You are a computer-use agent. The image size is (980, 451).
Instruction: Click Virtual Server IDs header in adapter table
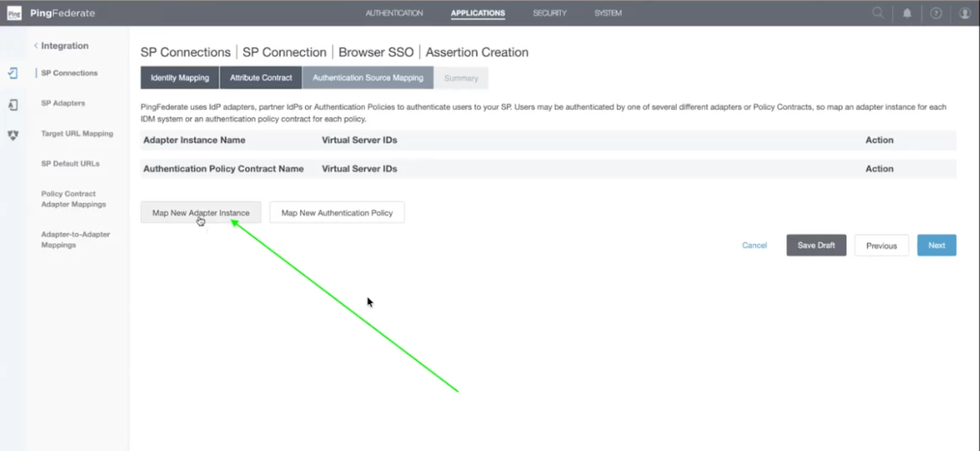click(x=359, y=140)
